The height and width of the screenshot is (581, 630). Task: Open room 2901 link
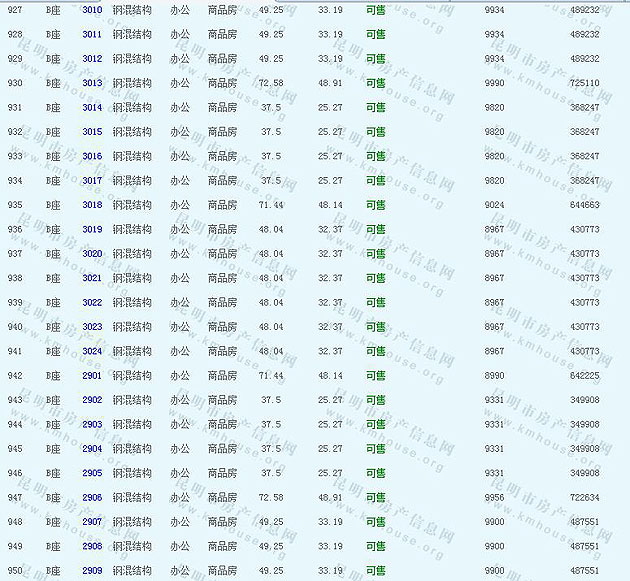point(92,376)
